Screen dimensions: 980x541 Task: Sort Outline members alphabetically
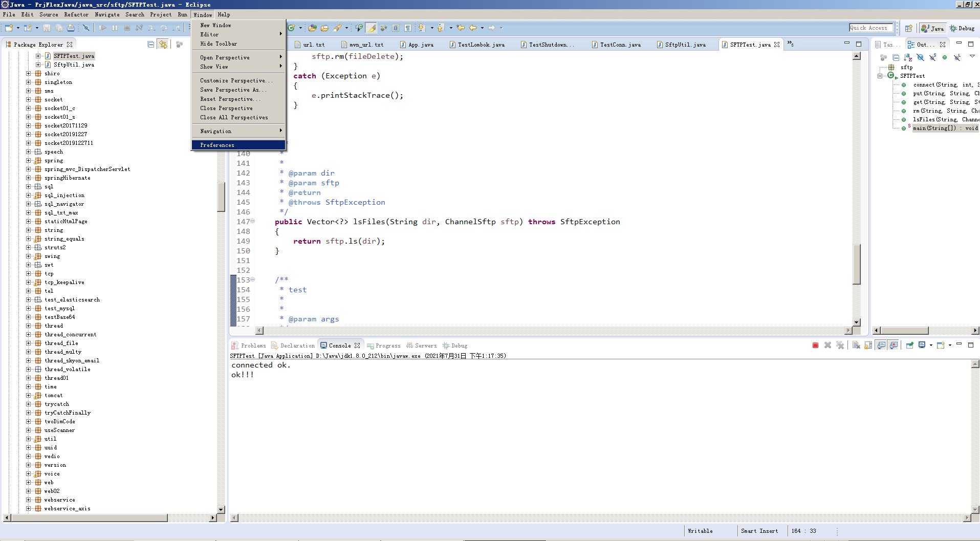[x=908, y=57]
